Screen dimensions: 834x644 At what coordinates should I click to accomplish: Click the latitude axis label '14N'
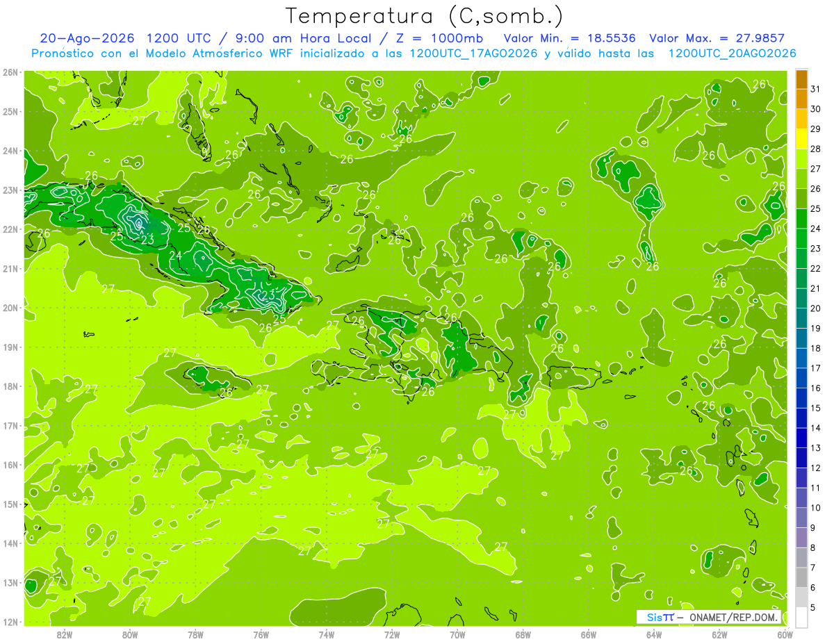pos(10,543)
